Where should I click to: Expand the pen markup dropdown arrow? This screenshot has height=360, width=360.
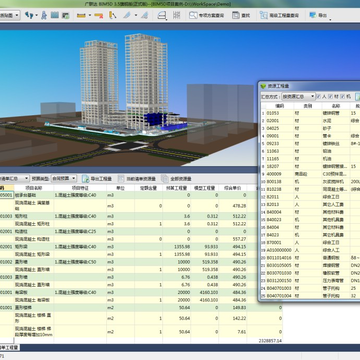click(136, 15)
